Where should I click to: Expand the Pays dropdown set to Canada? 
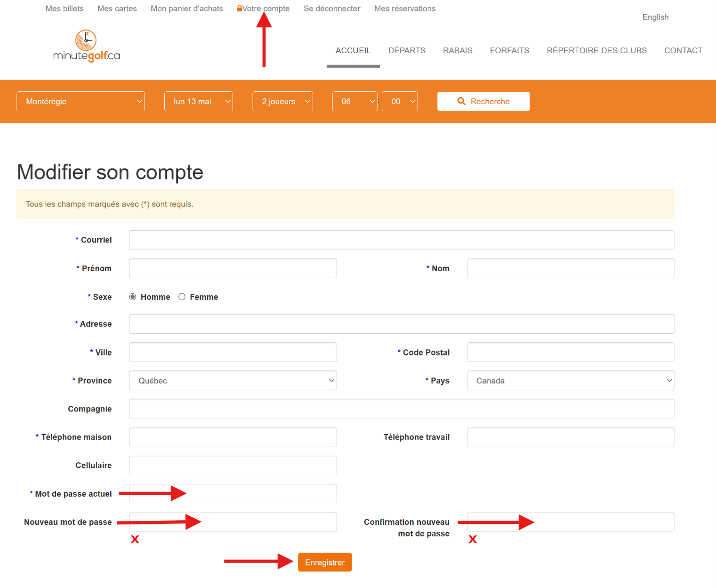point(571,380)
